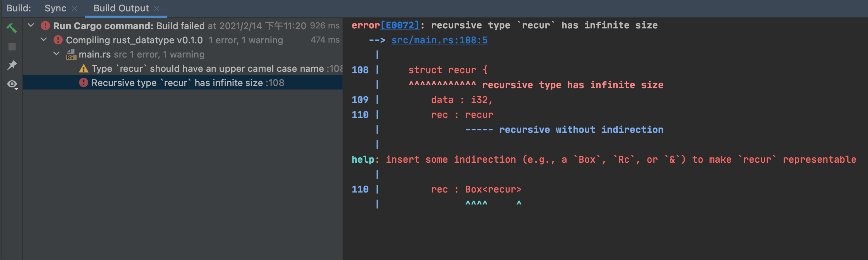Open the src/main.rs:108:5 link

pos(439,40)
